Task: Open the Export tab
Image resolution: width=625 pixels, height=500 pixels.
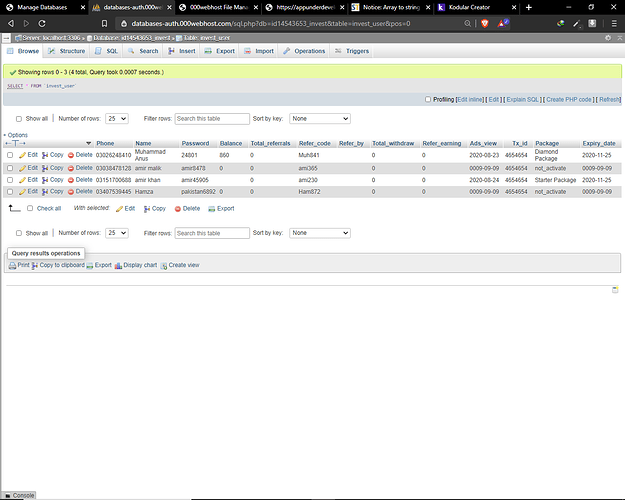Action: click(220, 51)
